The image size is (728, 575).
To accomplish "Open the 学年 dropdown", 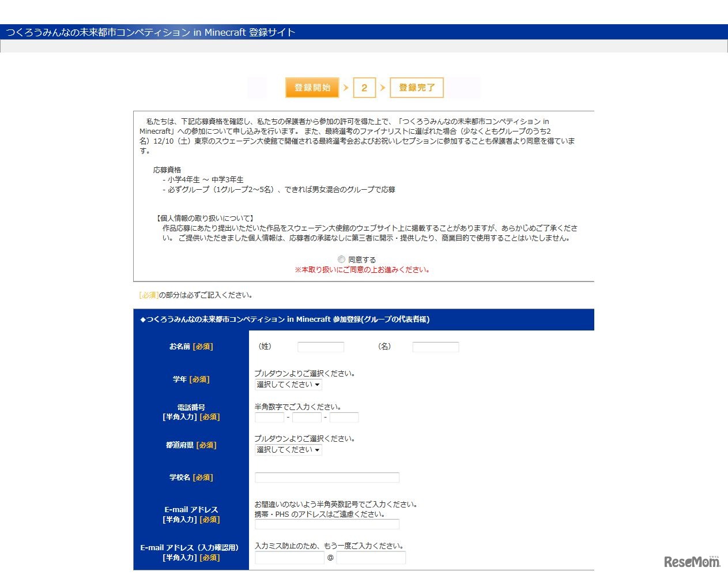I will [x=288, y=385].
